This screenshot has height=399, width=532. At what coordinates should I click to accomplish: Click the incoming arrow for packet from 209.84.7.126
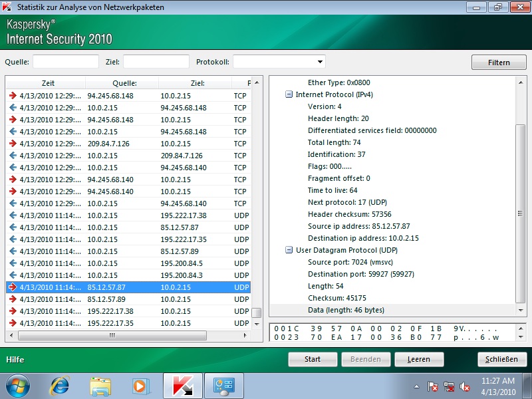[13, 143]
